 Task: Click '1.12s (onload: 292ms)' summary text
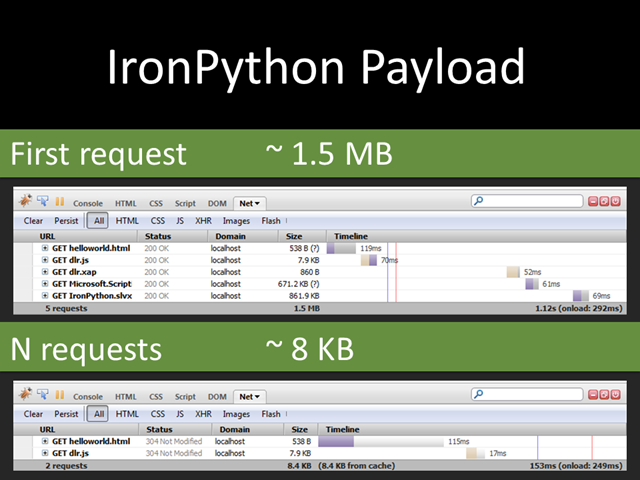[579, 308]
